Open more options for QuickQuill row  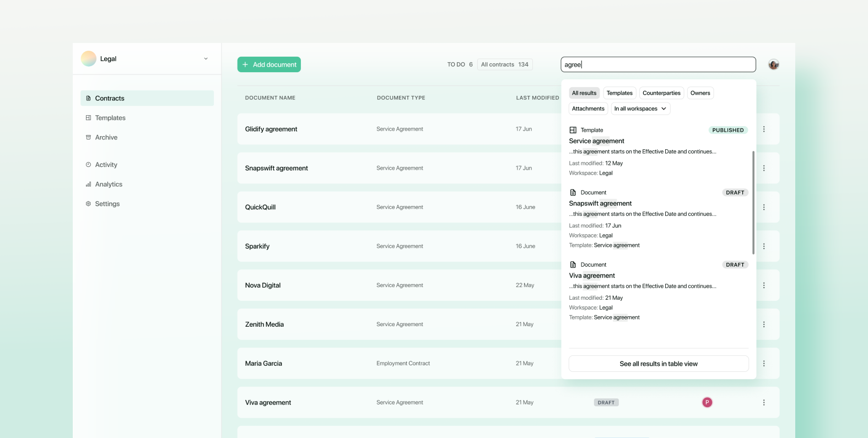(764, 207)
